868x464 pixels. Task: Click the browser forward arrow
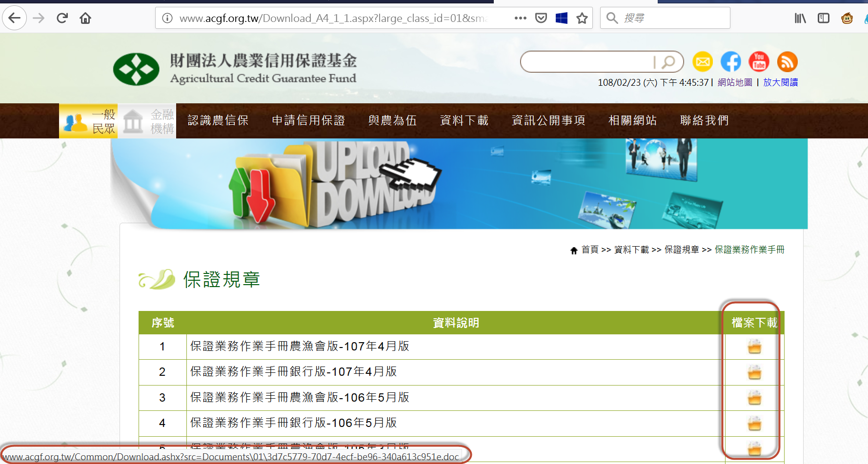tap(39, 18)
